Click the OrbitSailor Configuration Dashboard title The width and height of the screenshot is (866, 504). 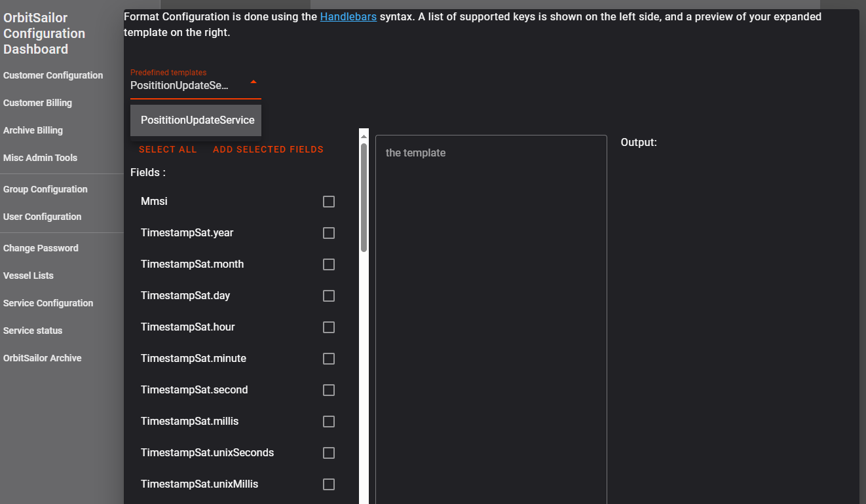point(44,33)
